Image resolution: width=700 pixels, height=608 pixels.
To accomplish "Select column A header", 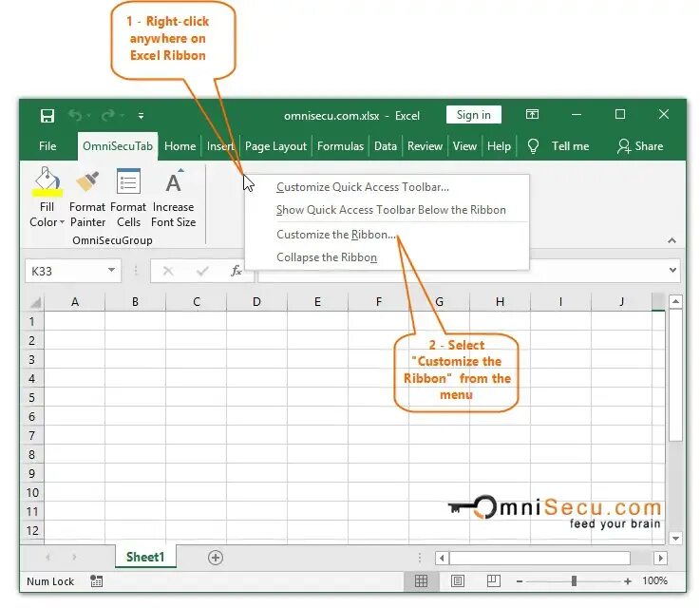I will 74,302.
